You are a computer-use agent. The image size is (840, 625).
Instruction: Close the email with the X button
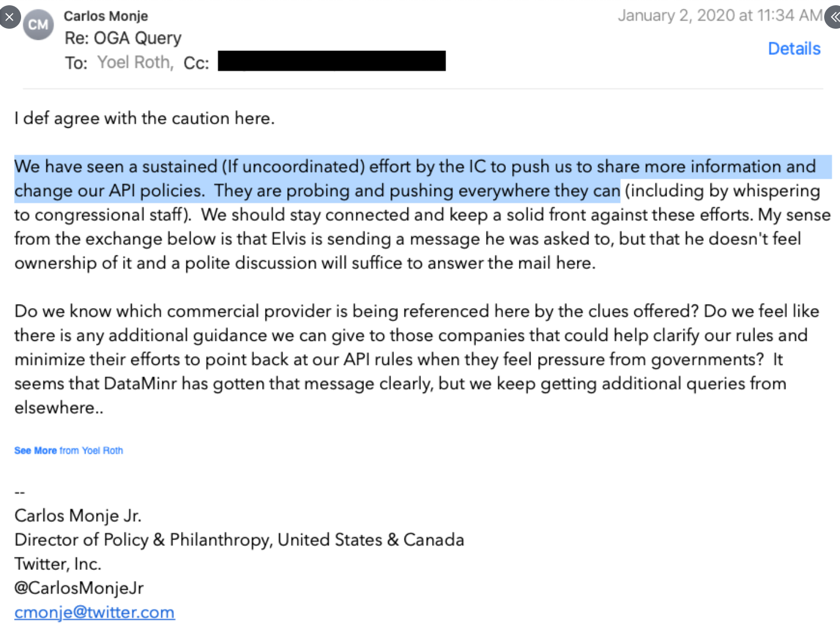[x=9, y=17]
